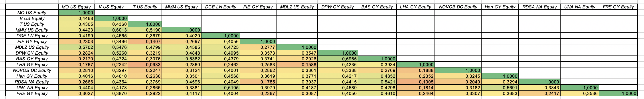Select the Hen GY Equity row label
Viewport: 644px width, 99px height.
point(32,76)
